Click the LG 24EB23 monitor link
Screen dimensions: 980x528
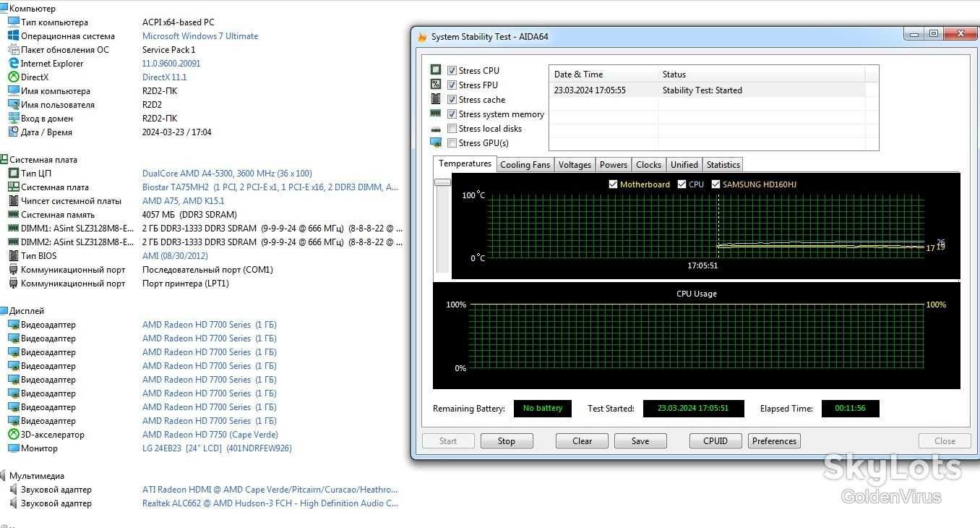[x=217, y=448]
